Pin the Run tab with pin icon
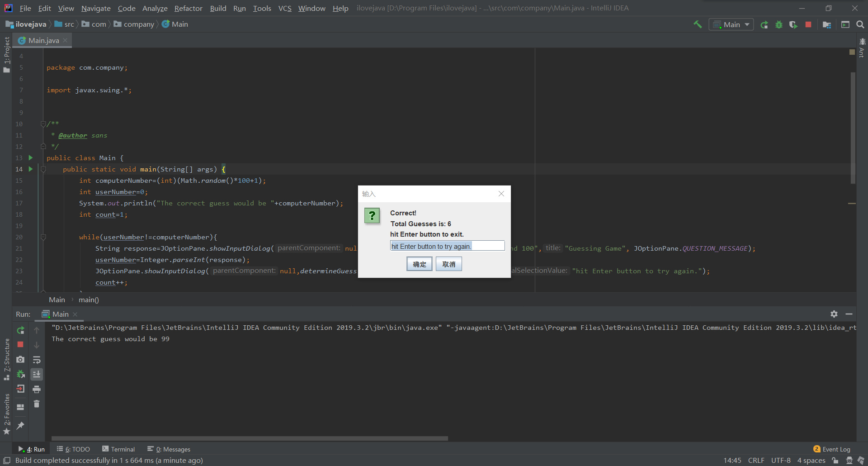The image size is (868, 466). click(x=20, y=425)
